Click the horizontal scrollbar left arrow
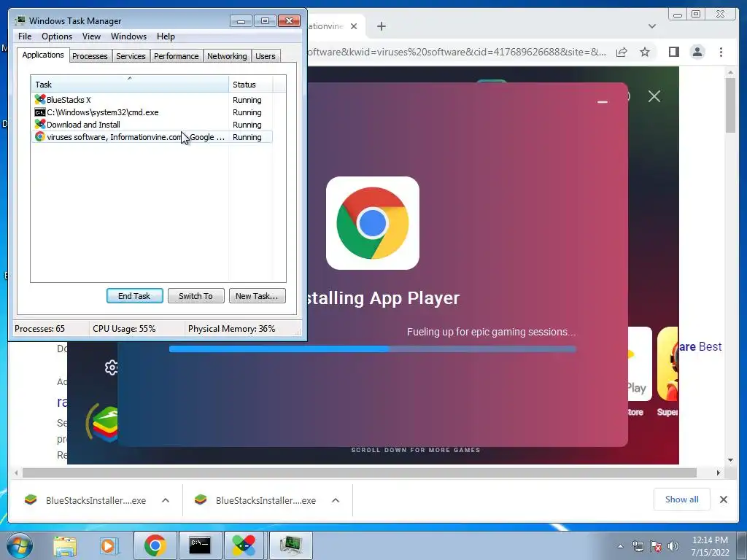747x560 pixels. [x=16, y=472]
